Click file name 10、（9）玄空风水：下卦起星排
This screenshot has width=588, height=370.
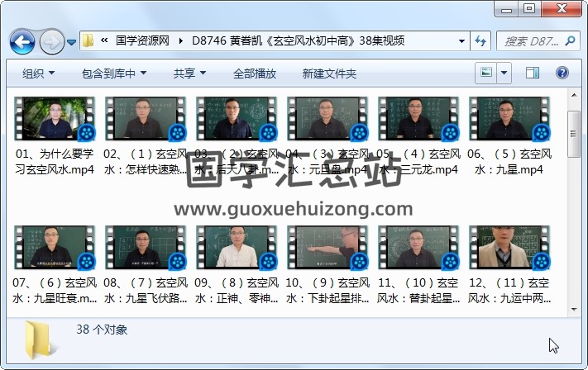pos(327,291)
